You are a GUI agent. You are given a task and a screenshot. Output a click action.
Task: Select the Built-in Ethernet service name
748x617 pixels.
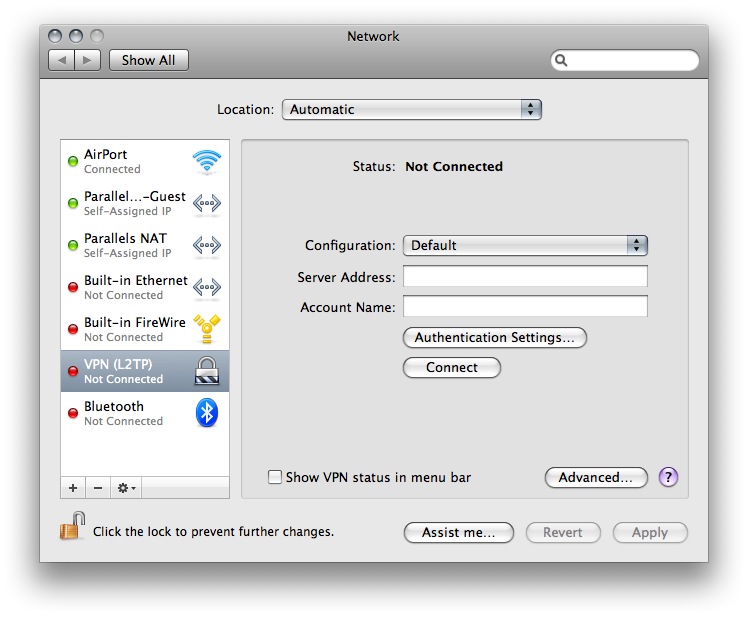pos(136,281)
